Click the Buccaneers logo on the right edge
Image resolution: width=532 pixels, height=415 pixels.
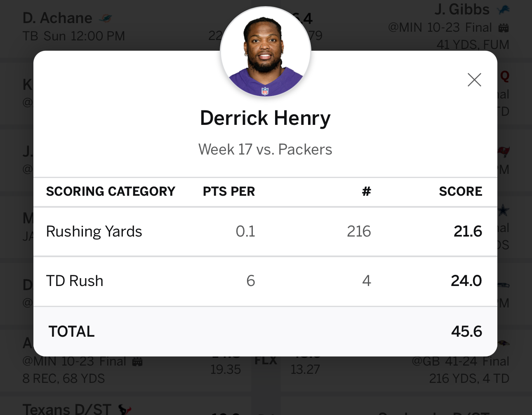(x=504, y=152)
